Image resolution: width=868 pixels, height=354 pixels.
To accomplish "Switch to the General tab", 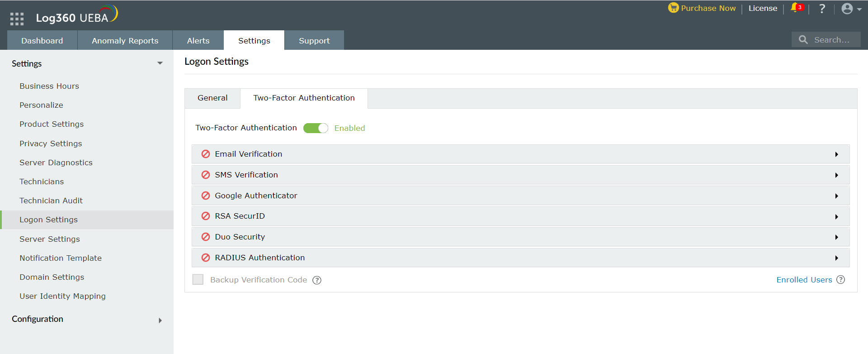I will [x=212, y=98].
